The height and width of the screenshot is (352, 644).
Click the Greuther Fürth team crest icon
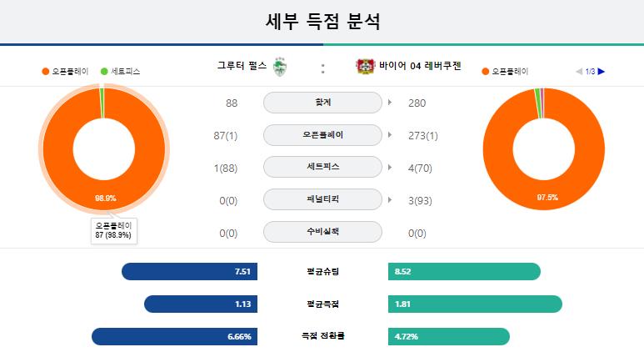[280, 67]
